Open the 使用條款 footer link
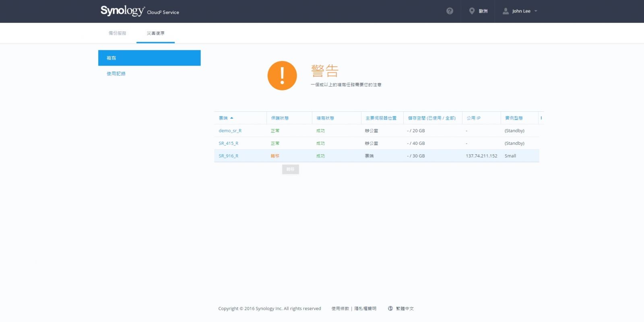The height and width of the screenshot is (322, 644). pyautogui.click(x=340, y=309)
